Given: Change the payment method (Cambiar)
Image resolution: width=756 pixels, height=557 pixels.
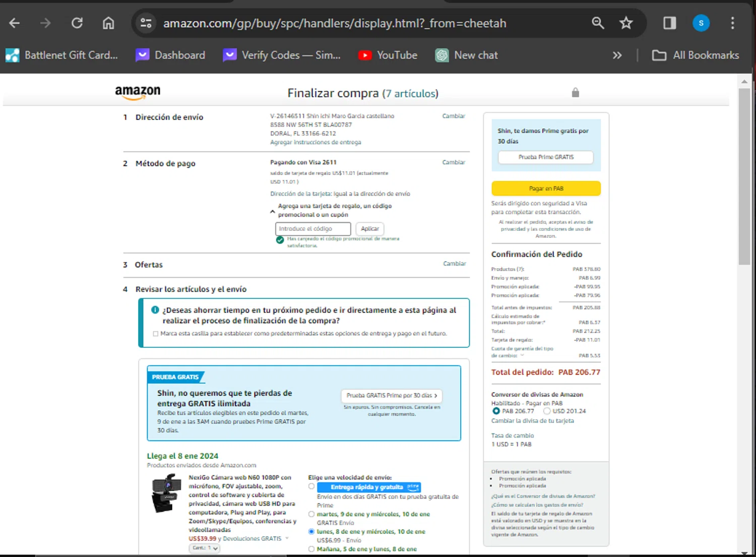Looking at the screenshot, I should [x=454, y=162].
